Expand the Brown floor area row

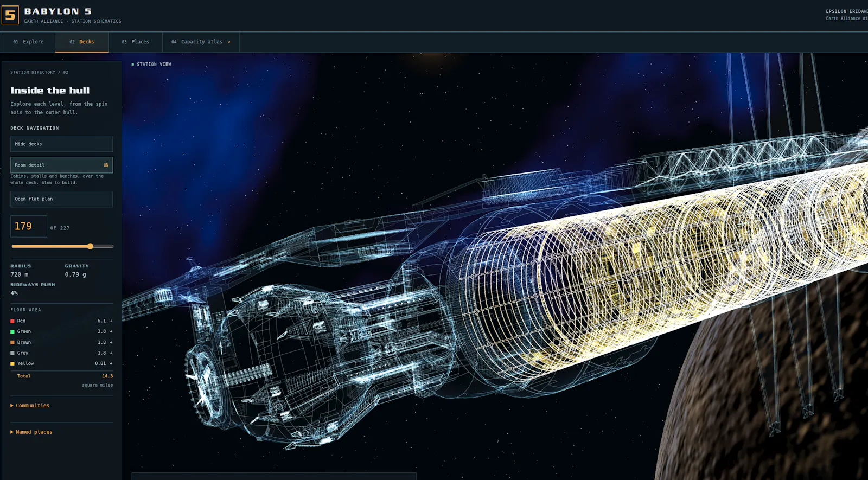click(62, 342)
